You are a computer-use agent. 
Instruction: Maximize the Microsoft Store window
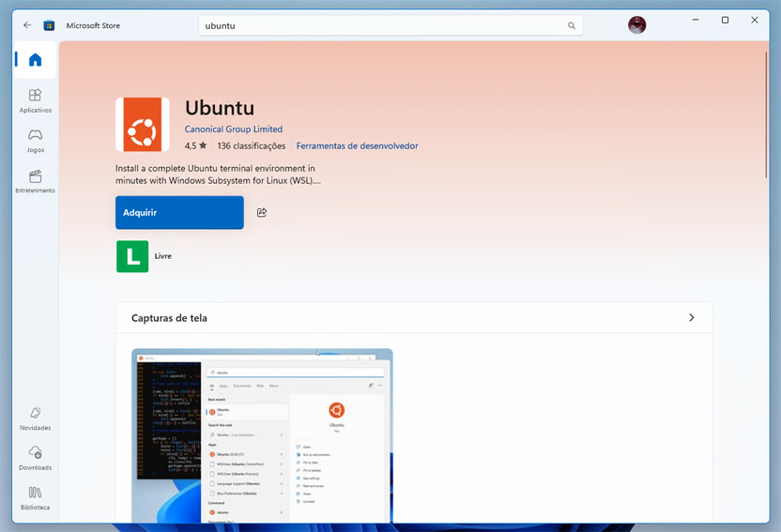[x=725, y=20]
